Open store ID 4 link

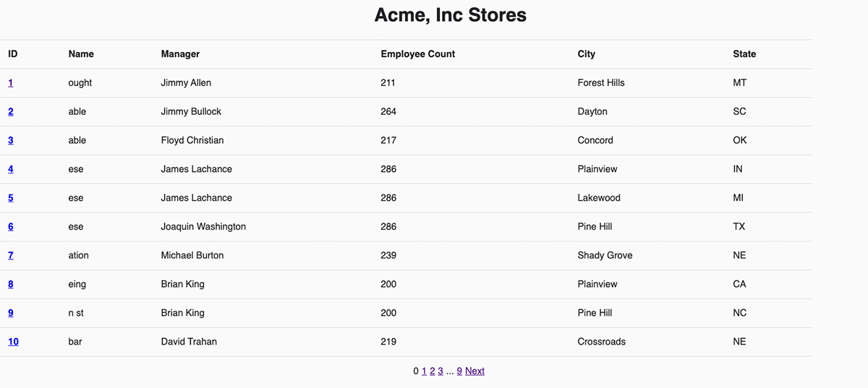pos(11,169)
